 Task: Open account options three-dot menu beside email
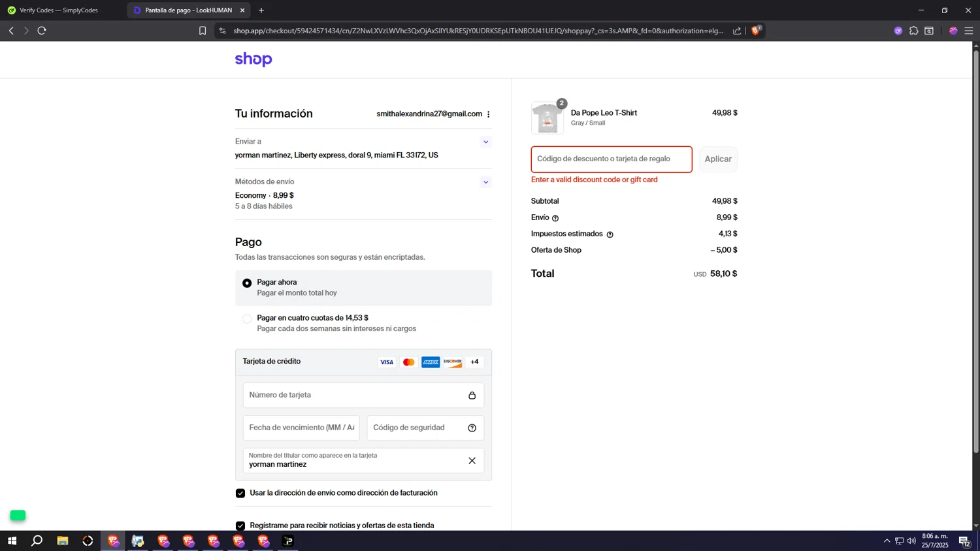[x=488, y=114]
